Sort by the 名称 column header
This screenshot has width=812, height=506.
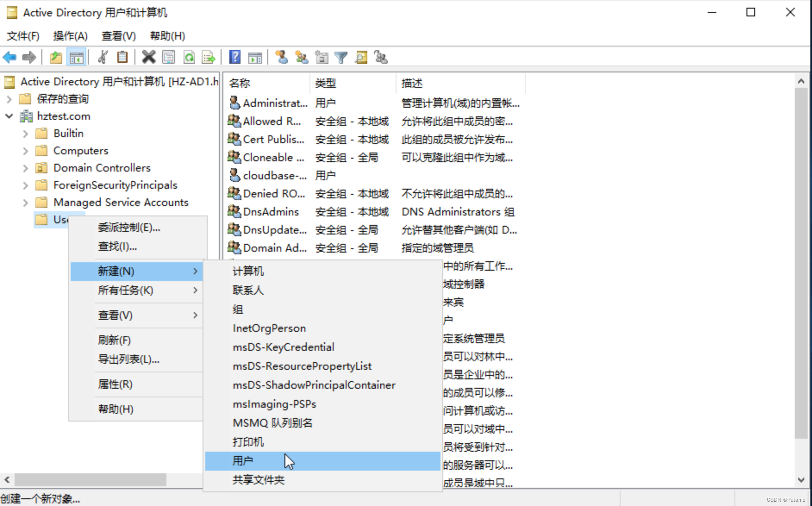point(267,83)
